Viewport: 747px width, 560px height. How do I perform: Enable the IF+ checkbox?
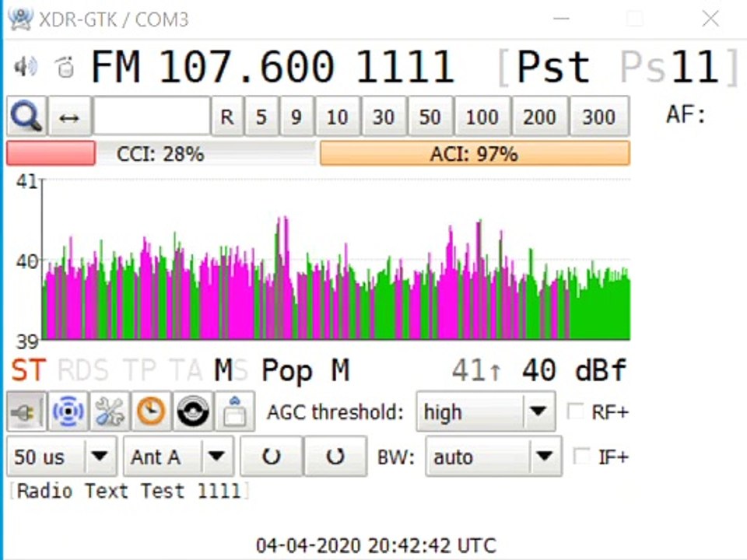point(581,457)
